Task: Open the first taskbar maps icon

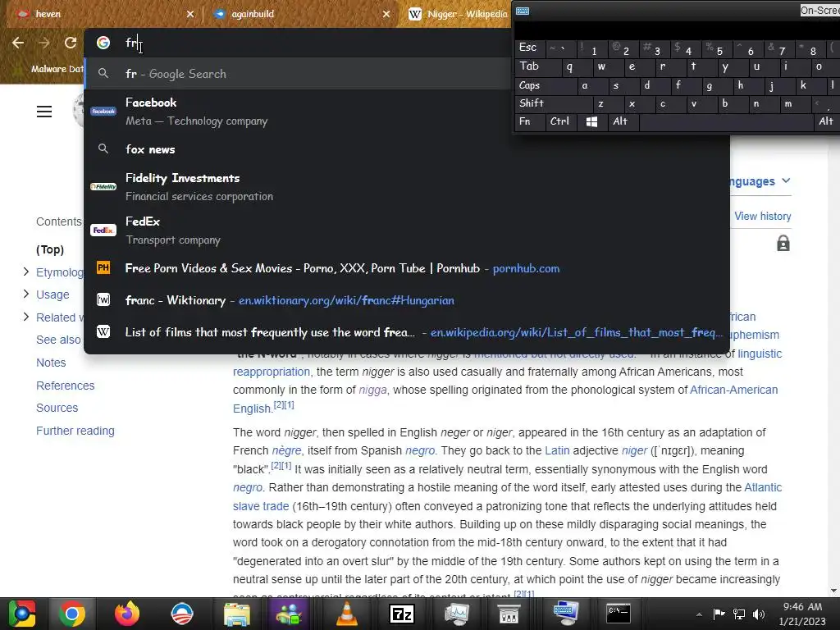Action: click(21, 614)
